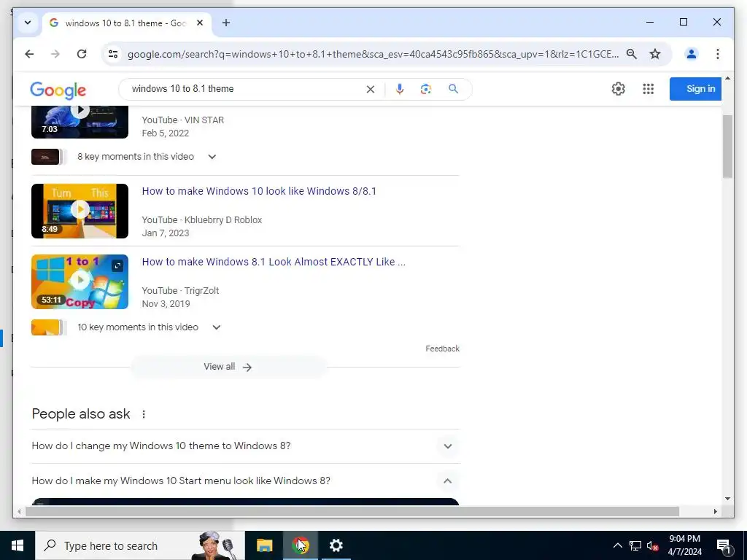
Task: Start voice search with microphone
Action: pyautogui.click(x=400, y=89)
